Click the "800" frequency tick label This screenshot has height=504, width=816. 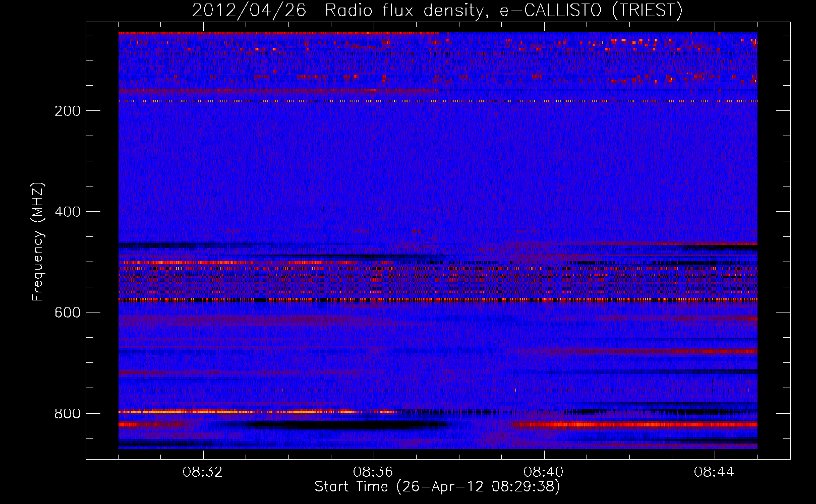(x=68, y=413)
